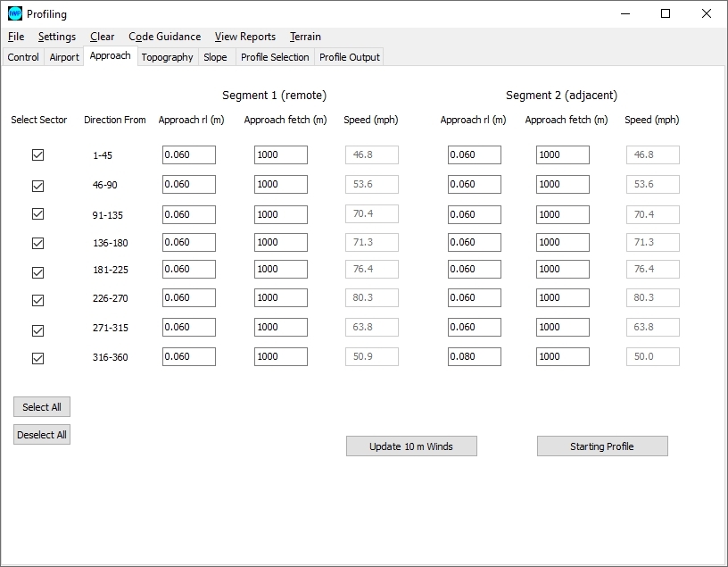Switch to the Profile Selection tab
Image resolution: width=728 pixels, height=567 pixels.
[275, 57]
